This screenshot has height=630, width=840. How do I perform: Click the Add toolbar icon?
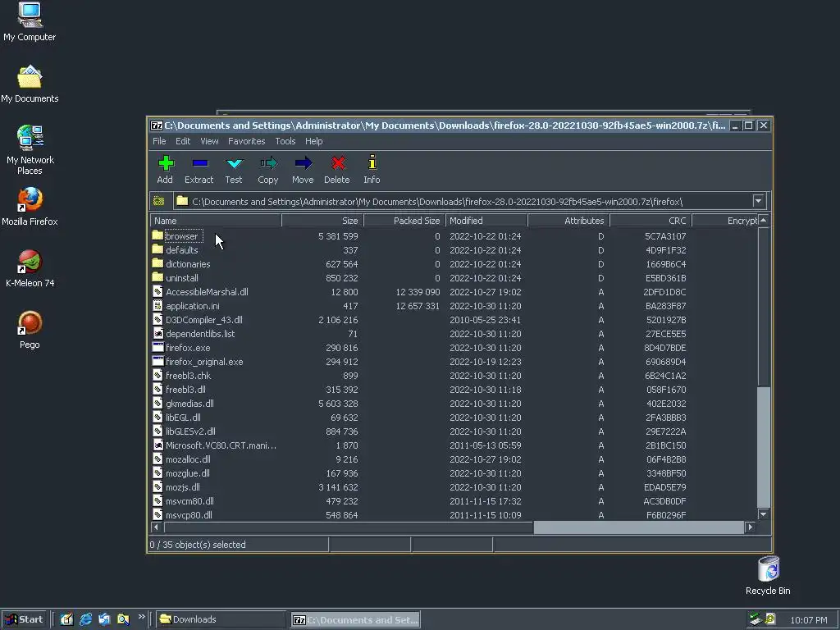(x=166, y=163)
